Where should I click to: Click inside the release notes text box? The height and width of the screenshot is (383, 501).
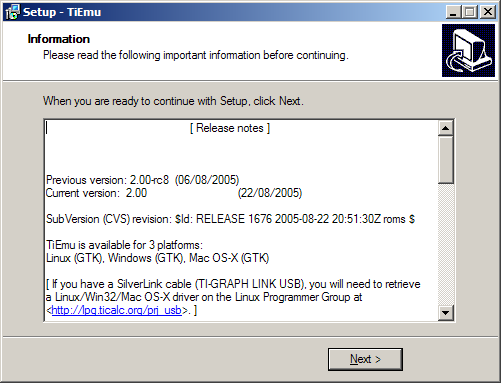point(241,220)
